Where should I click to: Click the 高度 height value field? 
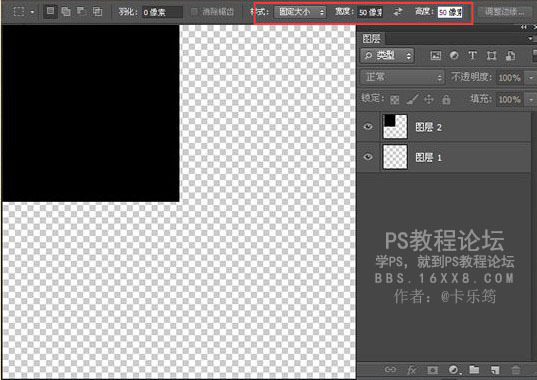(x=450, y=12)
